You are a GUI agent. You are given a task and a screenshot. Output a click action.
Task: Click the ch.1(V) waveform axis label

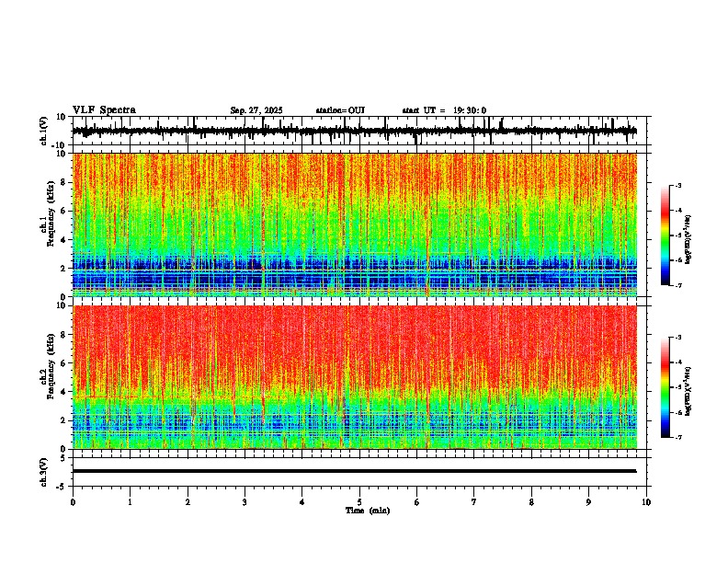pyautogui.click(x=44, y=131)
